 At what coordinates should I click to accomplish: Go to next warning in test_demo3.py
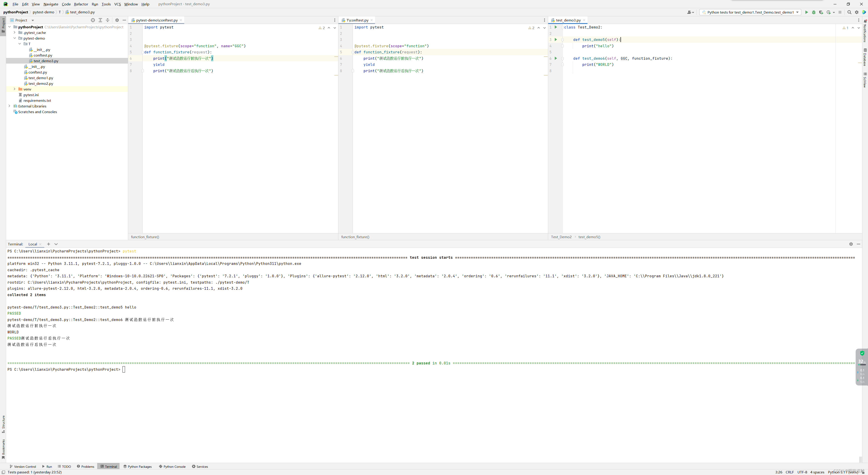[859, 28]
